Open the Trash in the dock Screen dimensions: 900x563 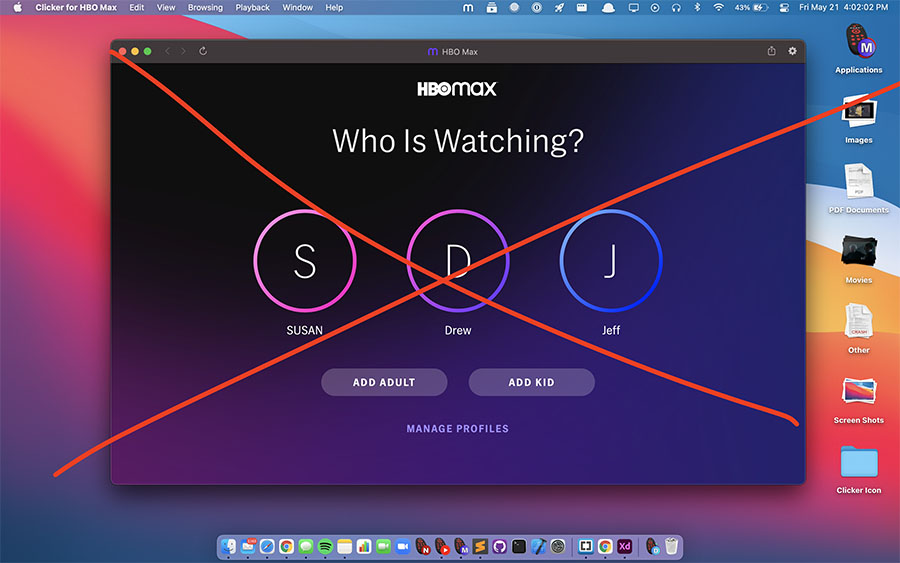[x=671, y=546]
